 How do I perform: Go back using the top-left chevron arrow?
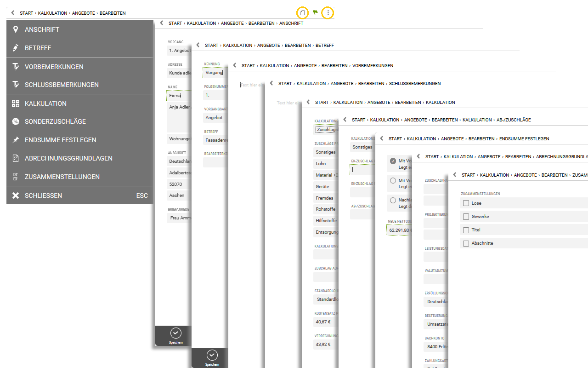click(13, 13)
